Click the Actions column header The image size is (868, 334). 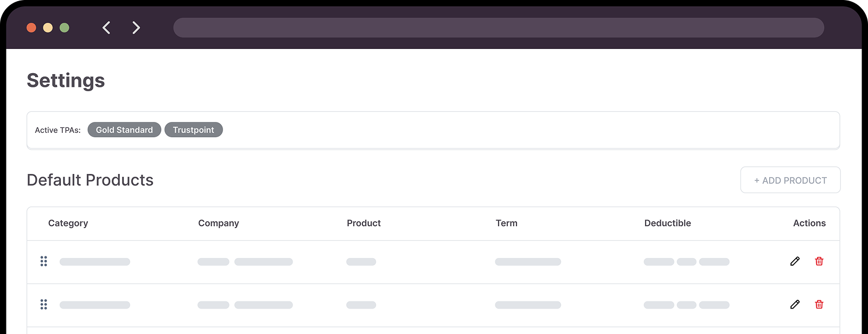pos(809,223)
